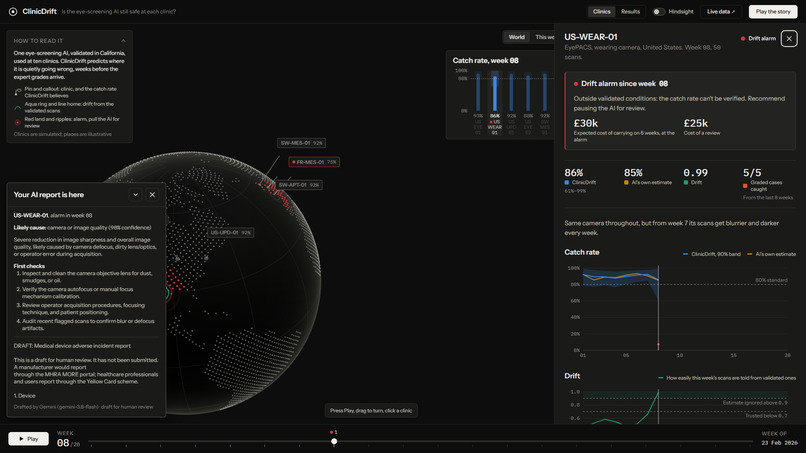Click the Play the story button
Viewport: 806px width, 453px height.
pos(773,11)
